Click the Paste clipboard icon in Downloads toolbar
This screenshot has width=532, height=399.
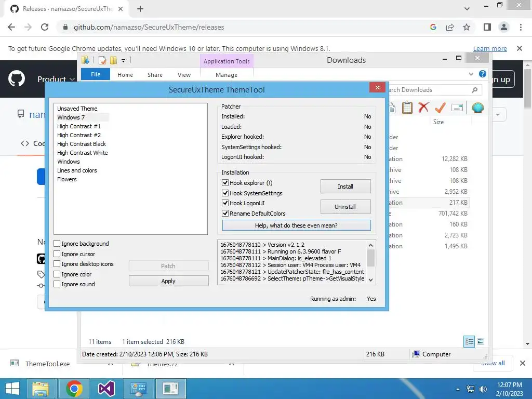[407, 108]
